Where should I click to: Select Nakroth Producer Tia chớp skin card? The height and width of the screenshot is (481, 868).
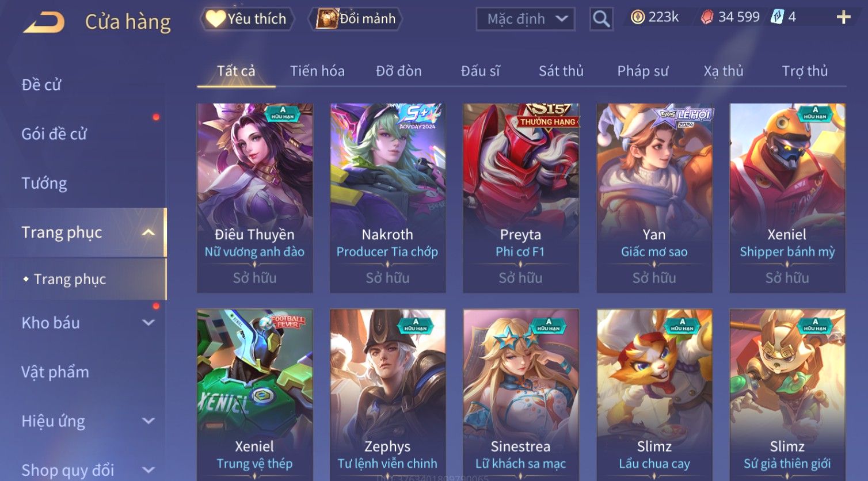tap(387, 198)
